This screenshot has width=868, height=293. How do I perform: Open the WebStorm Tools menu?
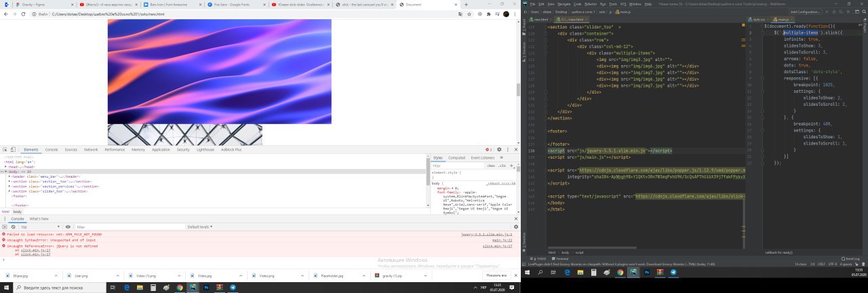pyautogui.click(x=613, y=4)
